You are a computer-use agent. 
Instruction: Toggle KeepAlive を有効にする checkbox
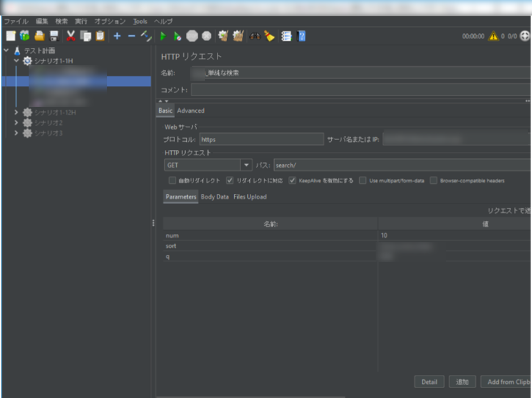(292, 180)
